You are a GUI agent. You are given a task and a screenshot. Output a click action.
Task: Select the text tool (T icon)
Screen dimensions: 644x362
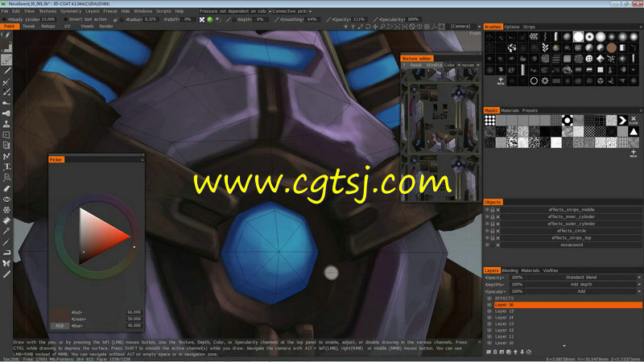point(6,167)
